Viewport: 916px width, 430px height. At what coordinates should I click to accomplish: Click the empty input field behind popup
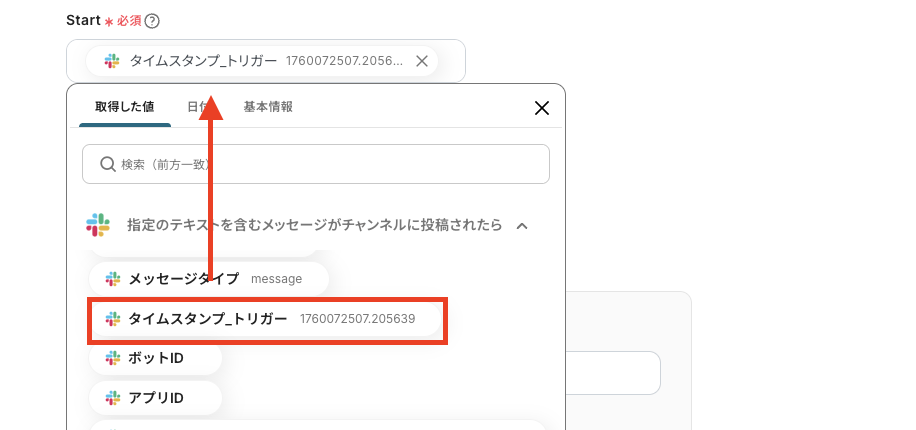[613, 373]
